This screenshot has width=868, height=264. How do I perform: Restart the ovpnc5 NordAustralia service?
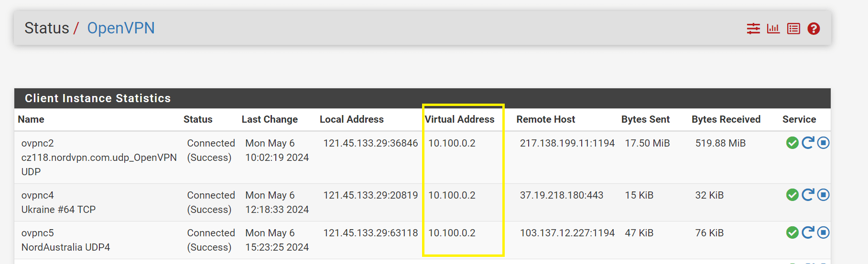tap(808, 232)
